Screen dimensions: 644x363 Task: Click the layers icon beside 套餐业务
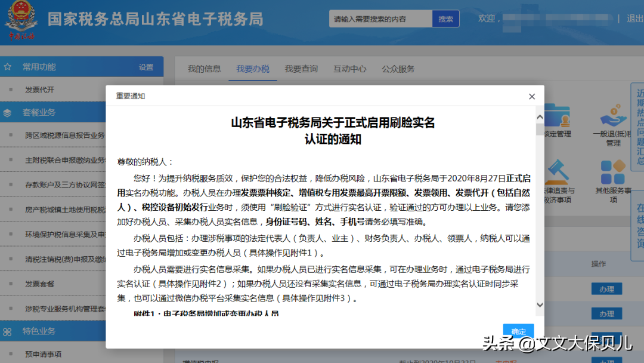click(8, 112)
